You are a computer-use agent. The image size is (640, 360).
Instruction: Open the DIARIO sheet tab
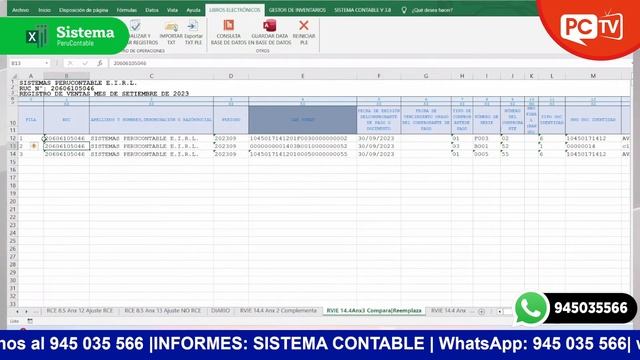(220, 311)
